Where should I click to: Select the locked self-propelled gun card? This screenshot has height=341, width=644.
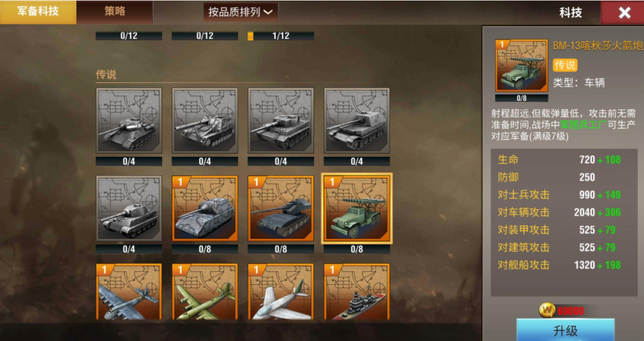click(205, 121)
